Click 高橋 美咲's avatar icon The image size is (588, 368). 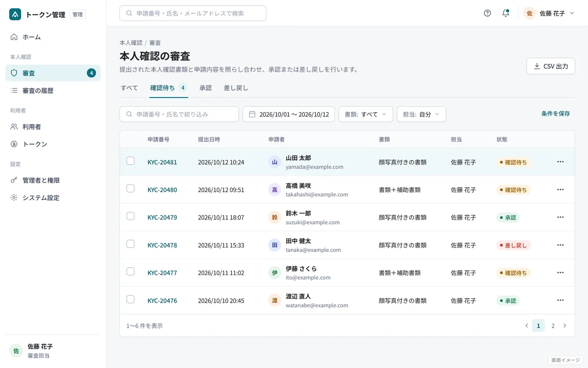point(275,190)
